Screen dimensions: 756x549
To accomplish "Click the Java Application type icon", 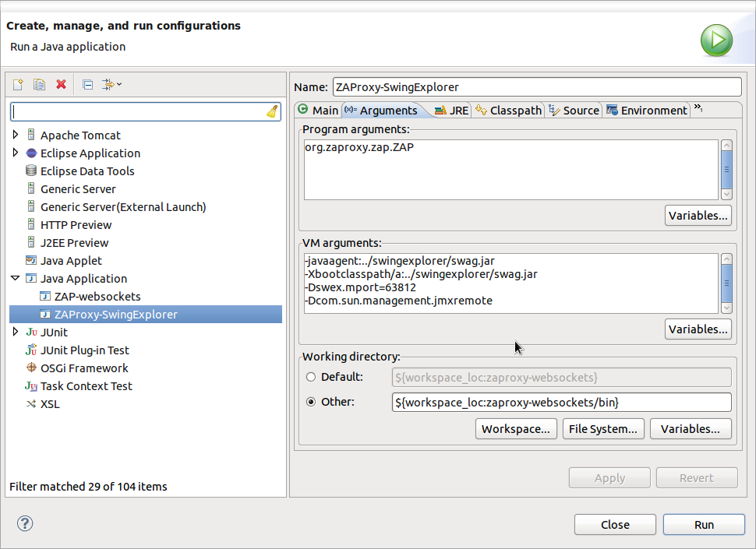I will point(31,278).
